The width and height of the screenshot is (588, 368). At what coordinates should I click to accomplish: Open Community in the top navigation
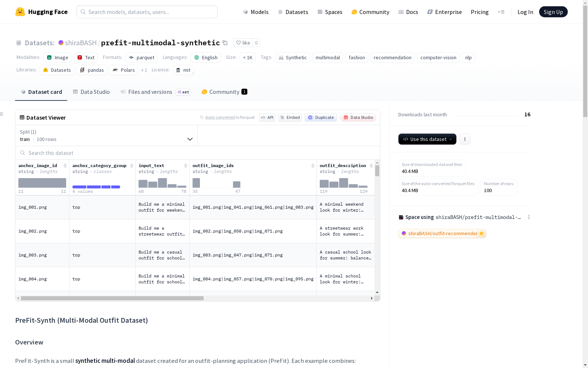tap(370, 12)
